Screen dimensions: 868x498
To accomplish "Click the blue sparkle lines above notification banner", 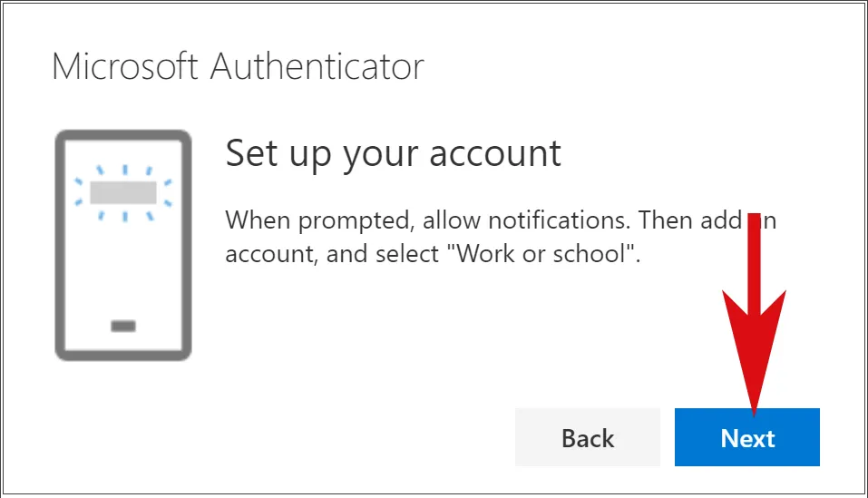I will (x=124, y=171).
